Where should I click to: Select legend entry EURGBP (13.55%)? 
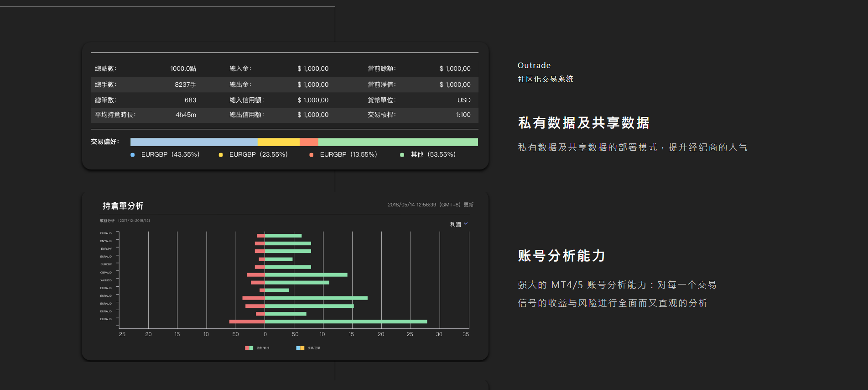(343, 154)
